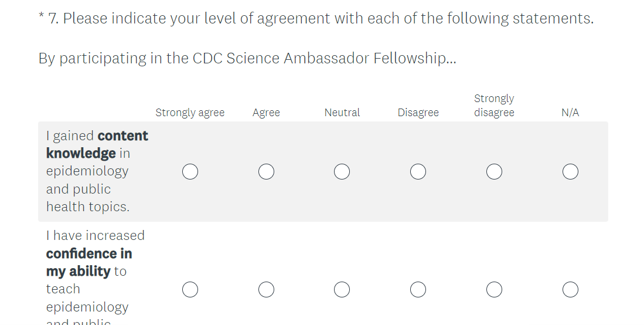Select Strongly agree for content knowledge
The image size is (644, 325).
point(190,172)
